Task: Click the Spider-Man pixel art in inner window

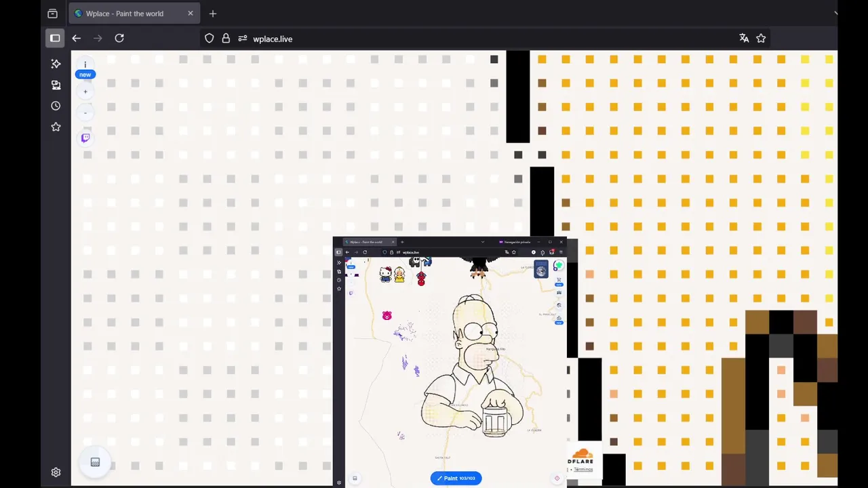Action: pyautogui.click(x=421, y=279)
